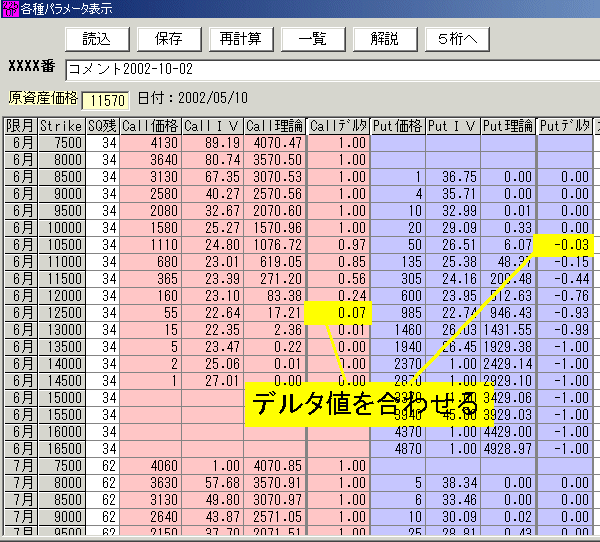This screenshot has height=542, width=600.
Task: Click the 保存 button
Action: click(x=169, y=39)
